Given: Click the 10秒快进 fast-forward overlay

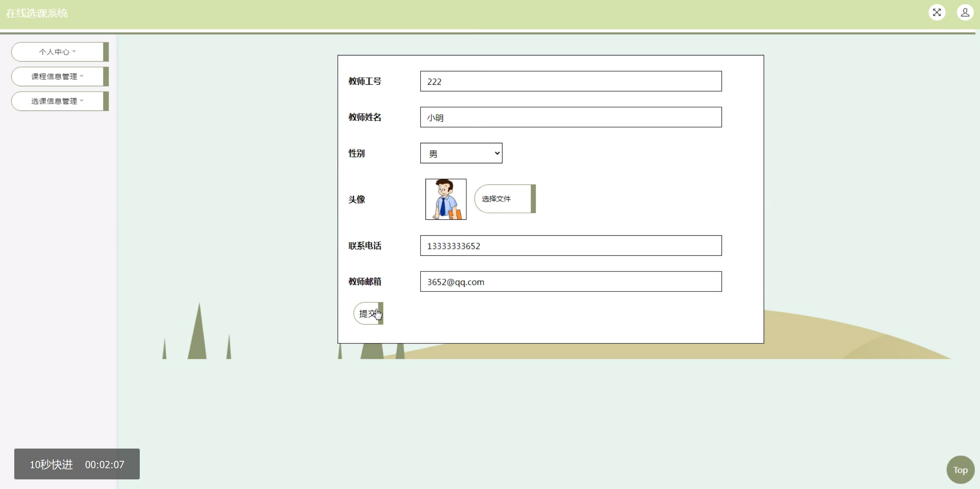Looking at the screenshot, I should coord(51,464).
